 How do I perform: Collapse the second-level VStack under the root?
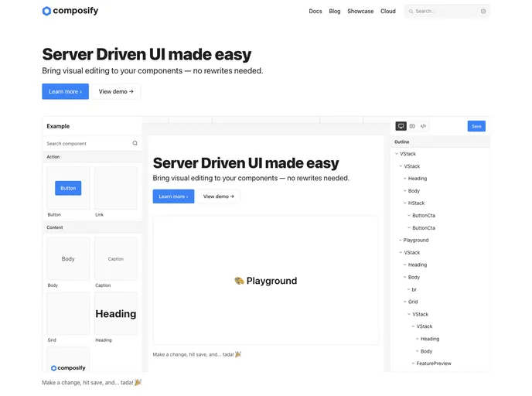click(x=401, y=166)
